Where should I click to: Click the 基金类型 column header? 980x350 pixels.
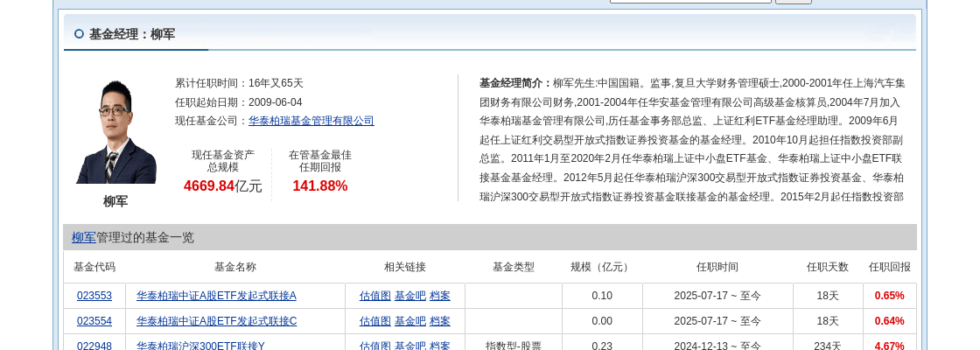coord(514,267)
